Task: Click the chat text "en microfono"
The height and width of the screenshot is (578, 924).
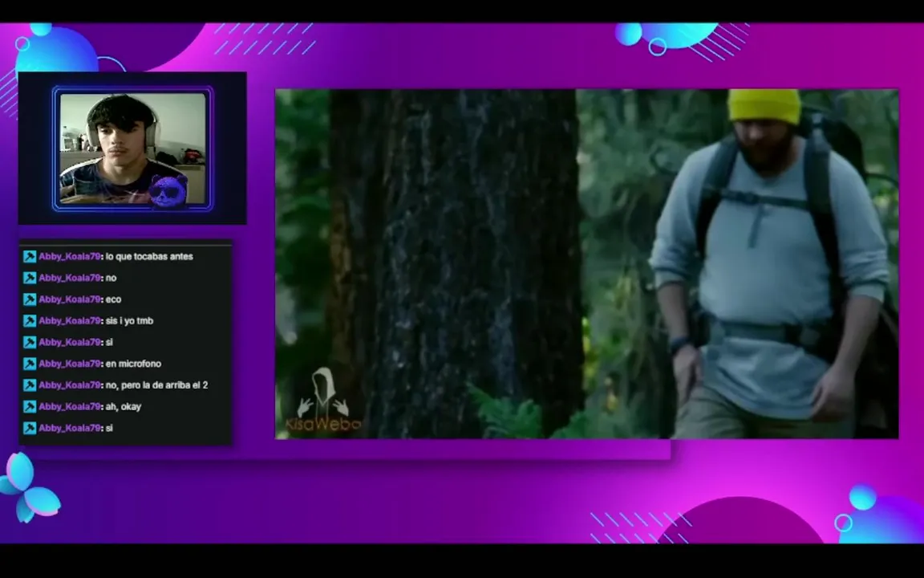Action: 133,364
